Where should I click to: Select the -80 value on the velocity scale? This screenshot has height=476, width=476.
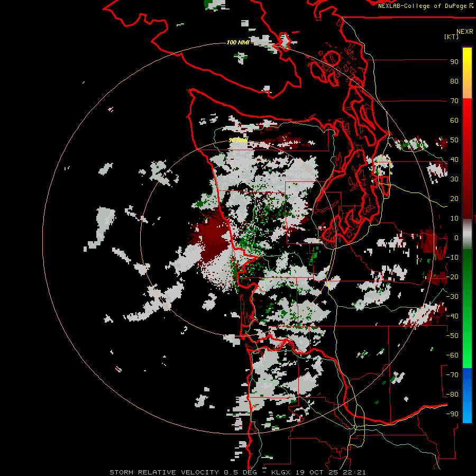coord(452,395)
